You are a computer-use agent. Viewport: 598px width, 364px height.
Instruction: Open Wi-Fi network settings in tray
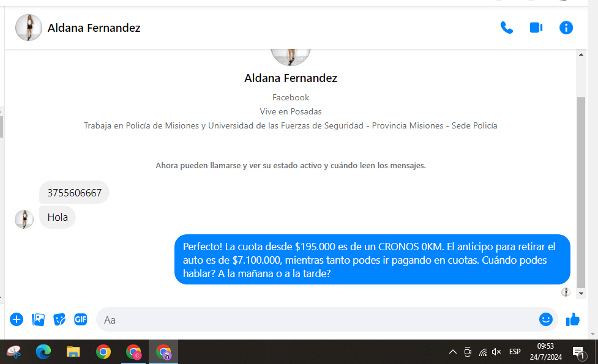point(483,352)
